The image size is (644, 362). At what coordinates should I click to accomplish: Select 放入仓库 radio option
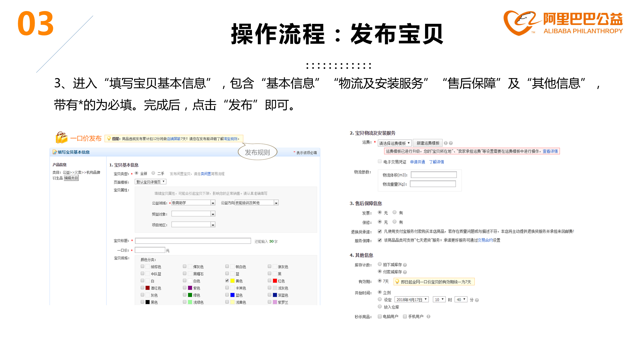[380, 306]
